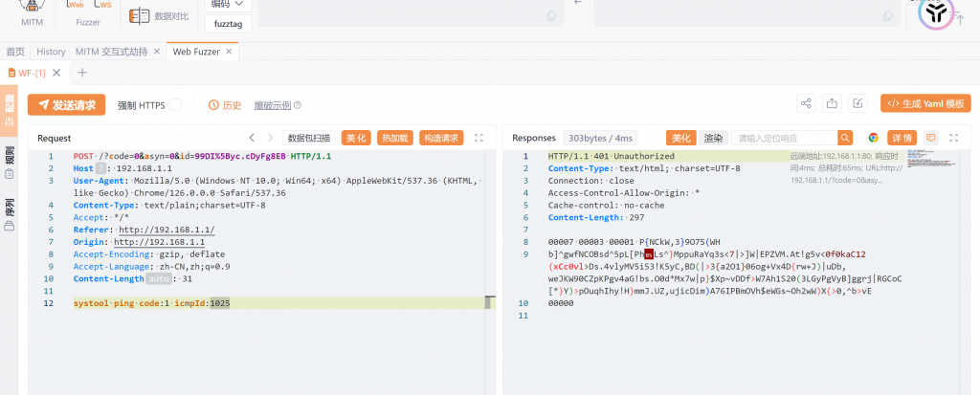The width and height of the screenshot is (980, 395).
Task: Click the 发送请求 send request button
Action: (66, 105)
